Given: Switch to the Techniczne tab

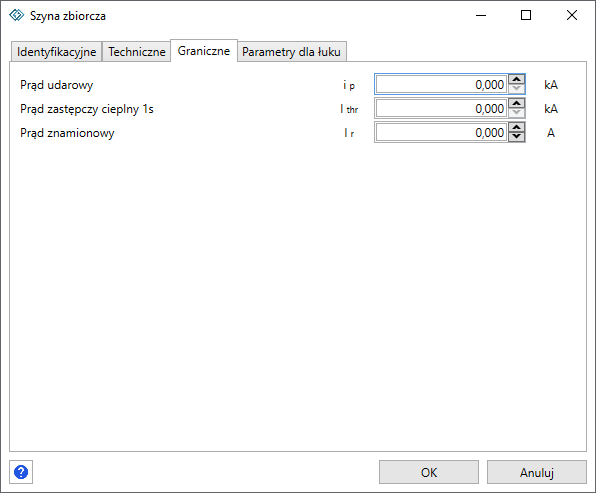Looking at the screenshot, I should click(x=137, y=52).
